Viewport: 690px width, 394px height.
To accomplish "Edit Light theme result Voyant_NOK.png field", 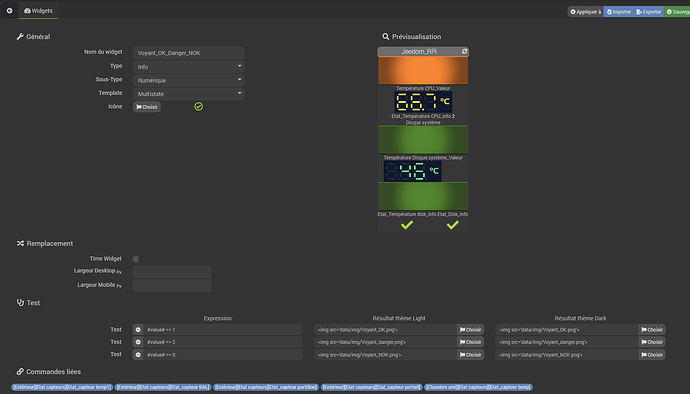I will tap(385, 355).
